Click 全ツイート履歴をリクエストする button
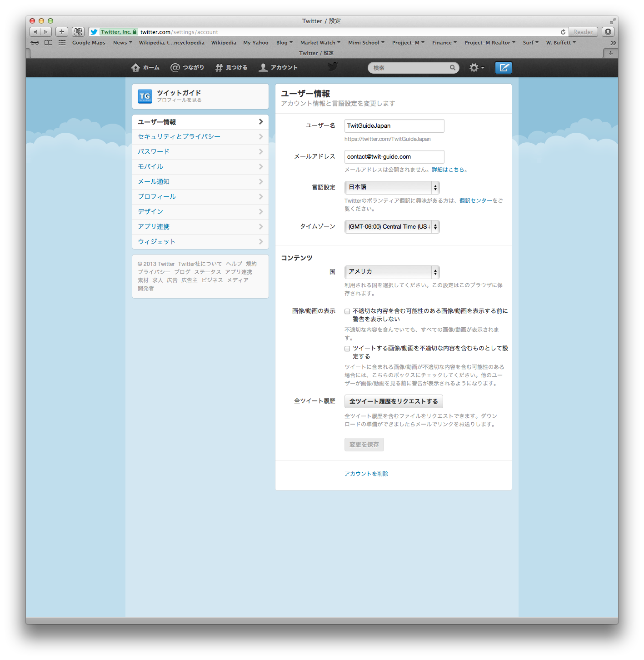The width and height of the screenshot is (644, 660). 394,401
